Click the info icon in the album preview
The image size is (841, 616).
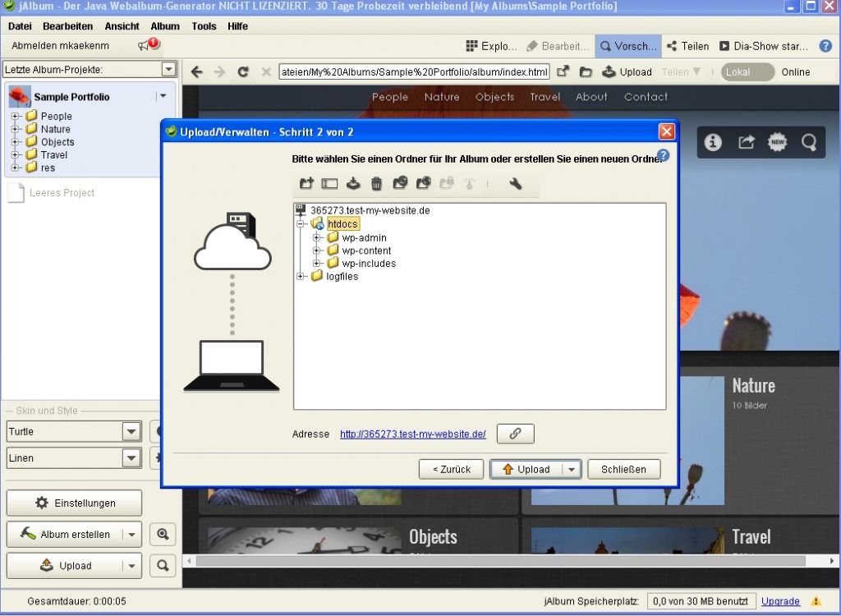coord(713,142)
